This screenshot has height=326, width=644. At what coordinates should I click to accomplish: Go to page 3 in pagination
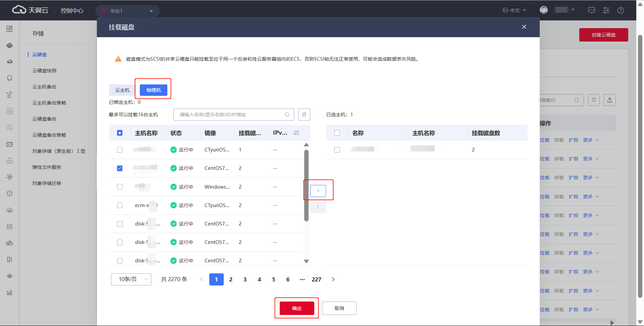[245, 279]
